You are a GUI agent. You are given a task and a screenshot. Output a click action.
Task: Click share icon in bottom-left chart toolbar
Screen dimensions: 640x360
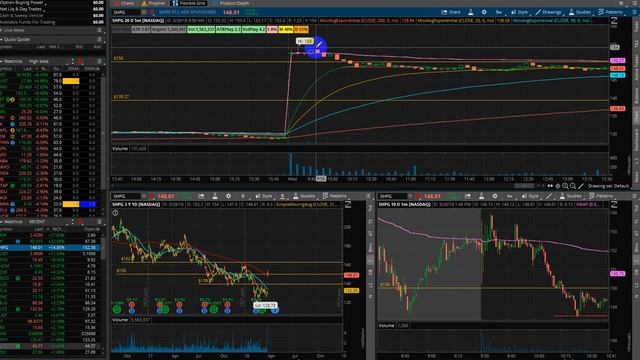point(201,196)
